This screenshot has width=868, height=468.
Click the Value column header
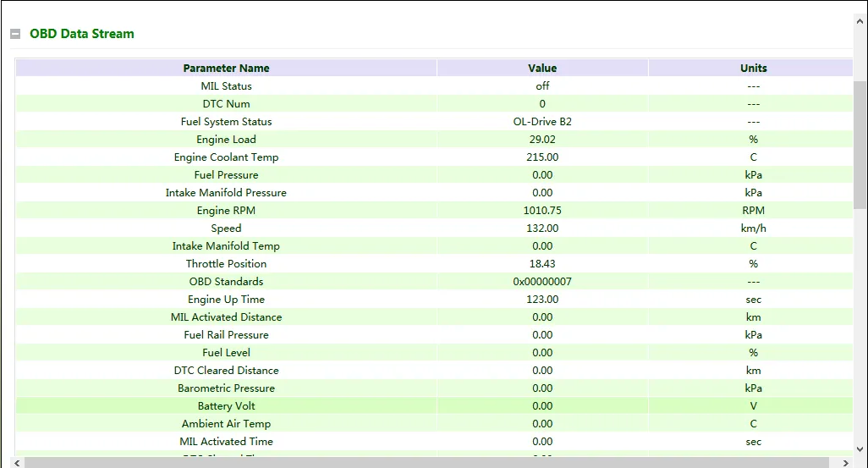pyautogui.click(x=542, y=68)
